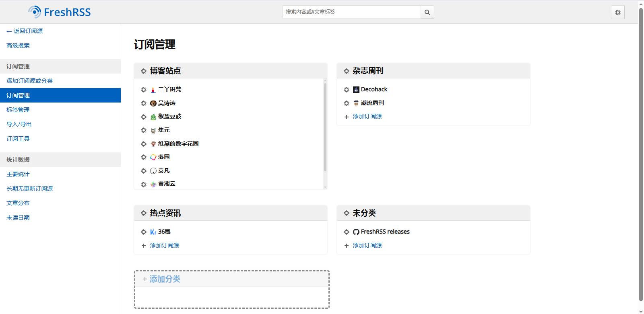Open gear settings for 袁凡 feed

click(144, 171)
